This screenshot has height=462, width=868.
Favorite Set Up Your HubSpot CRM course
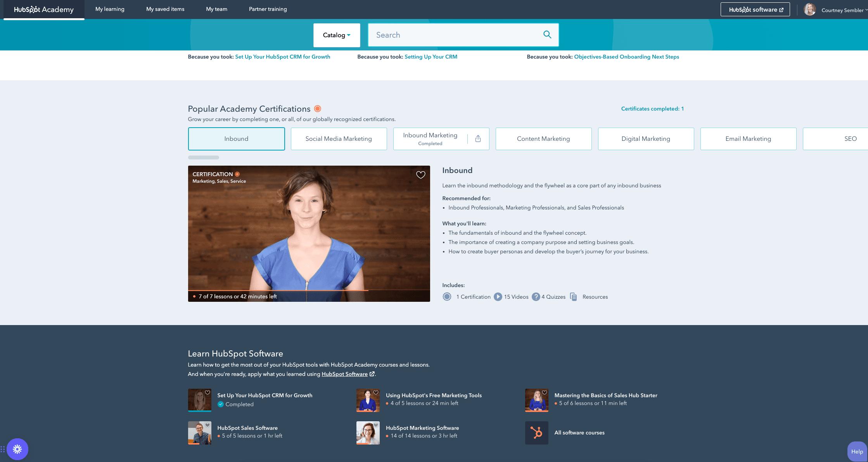tap(207, 393)
